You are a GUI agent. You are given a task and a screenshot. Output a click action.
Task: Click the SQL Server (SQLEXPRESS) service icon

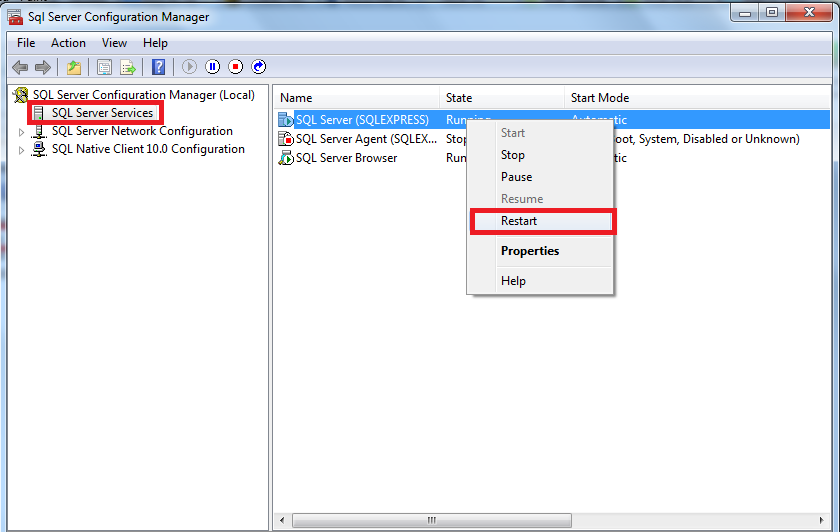coord(286,119)
